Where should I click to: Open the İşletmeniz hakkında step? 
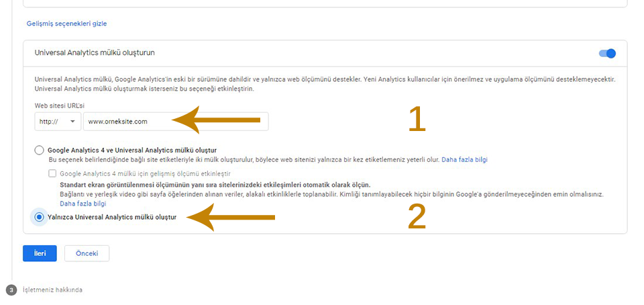click(52, 290)
